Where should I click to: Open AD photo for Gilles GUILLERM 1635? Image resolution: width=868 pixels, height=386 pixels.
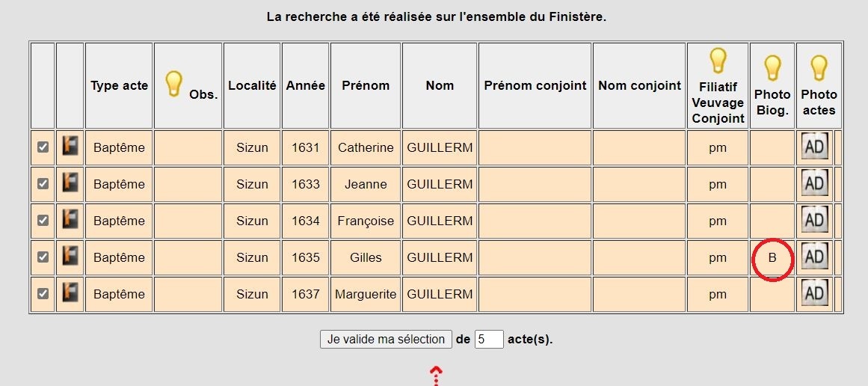(x=814, y=257)
